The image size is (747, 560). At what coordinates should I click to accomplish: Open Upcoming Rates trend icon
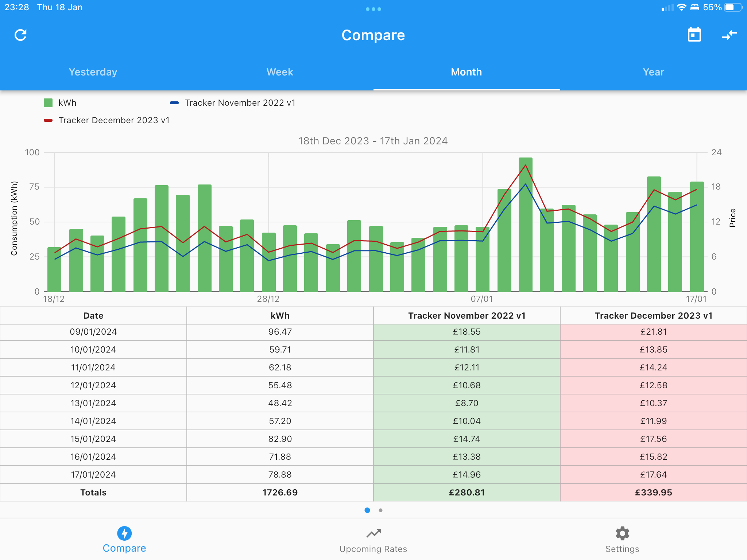click(x=373, y=533)
